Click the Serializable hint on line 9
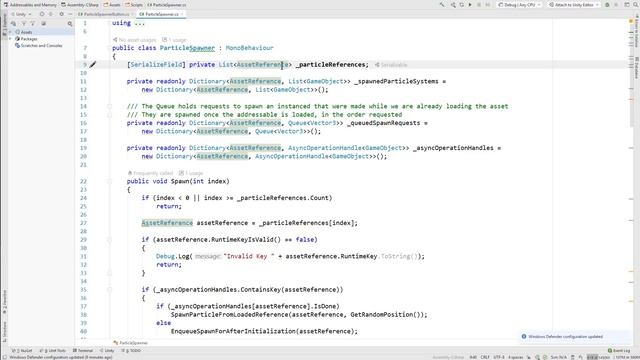The height and width of the screenshot is (360, 640). pyautogui.click(x=391, y=65)
